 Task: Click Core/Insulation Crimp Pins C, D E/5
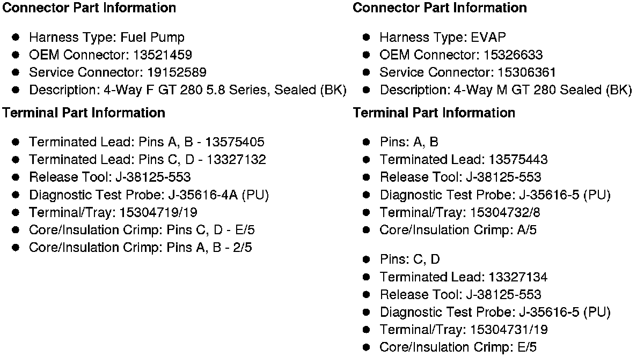click(142, 230)
